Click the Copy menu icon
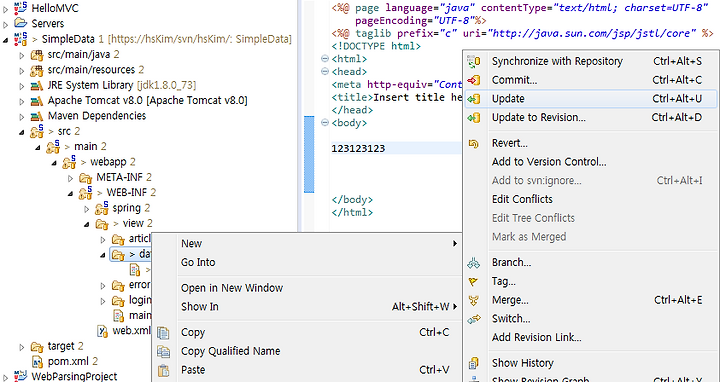 (x=163, y=333)
